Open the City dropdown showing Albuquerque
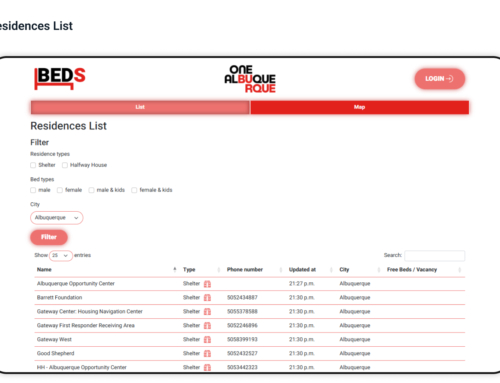This screenshot has height=383, width=500. coord(57,218)
